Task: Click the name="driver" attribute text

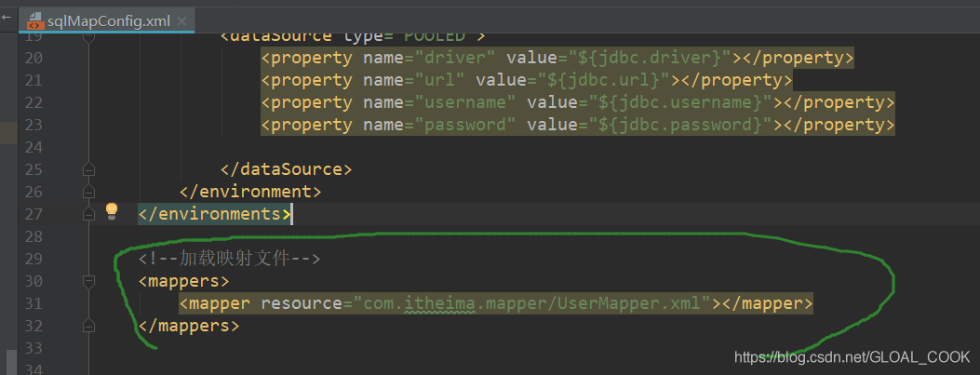Action: click(429, 58)
